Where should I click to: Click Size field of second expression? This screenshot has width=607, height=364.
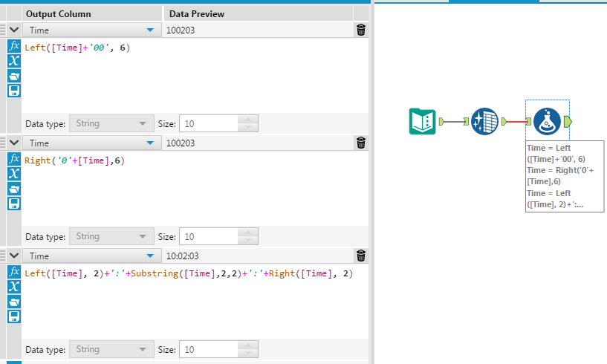(209, 236)
